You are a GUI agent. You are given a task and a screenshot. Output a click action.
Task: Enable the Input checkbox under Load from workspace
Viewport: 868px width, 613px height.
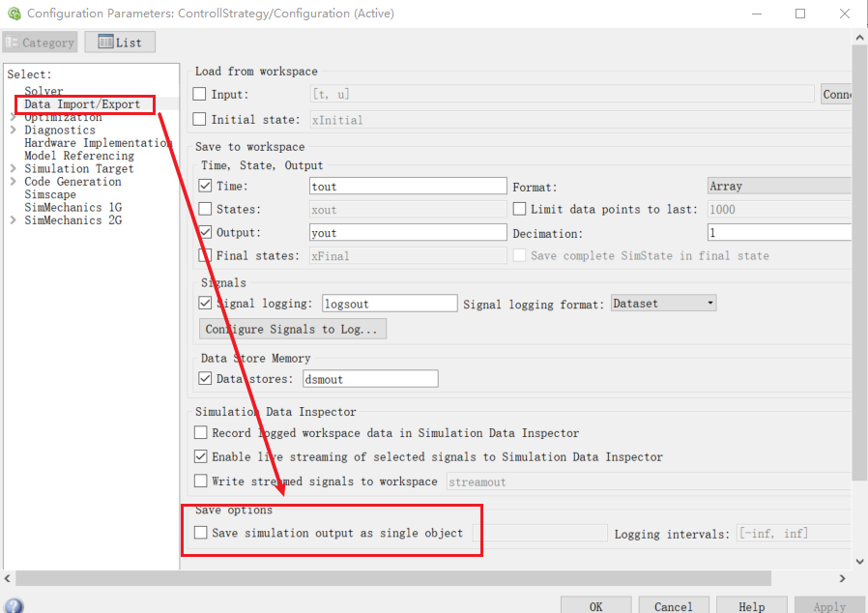coord(202,93)
